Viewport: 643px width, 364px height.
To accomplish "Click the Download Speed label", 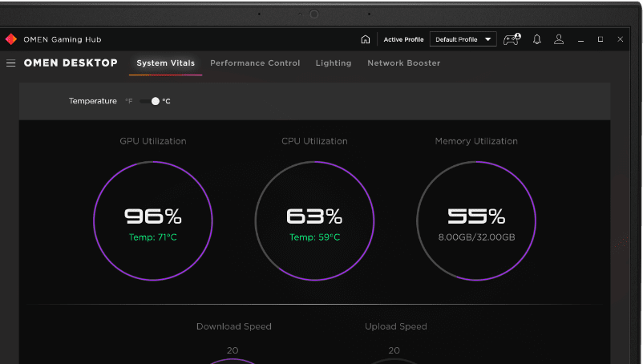I will click(234, 326).
